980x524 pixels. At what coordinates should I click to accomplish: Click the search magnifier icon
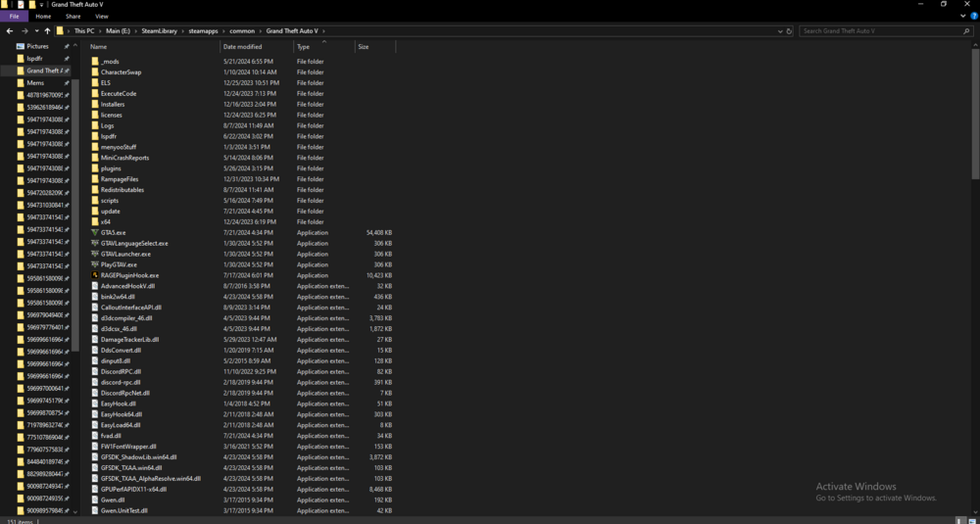click(x=966, y=30)
